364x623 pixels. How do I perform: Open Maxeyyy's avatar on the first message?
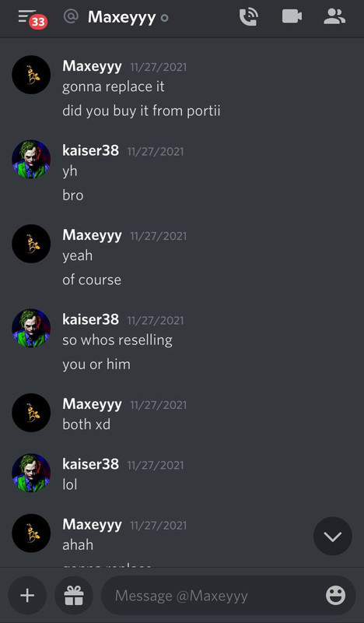(x=31, y=75)
